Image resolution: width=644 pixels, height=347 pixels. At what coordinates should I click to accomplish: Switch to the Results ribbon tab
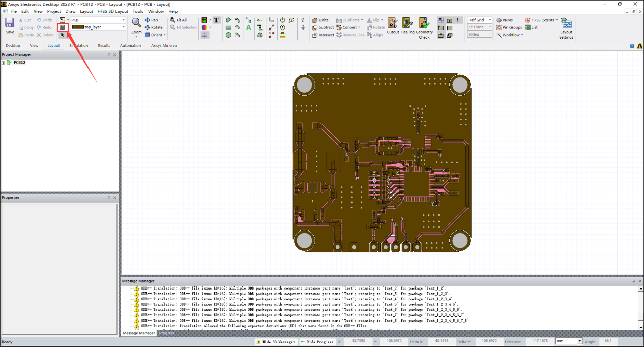click(104, 46)
